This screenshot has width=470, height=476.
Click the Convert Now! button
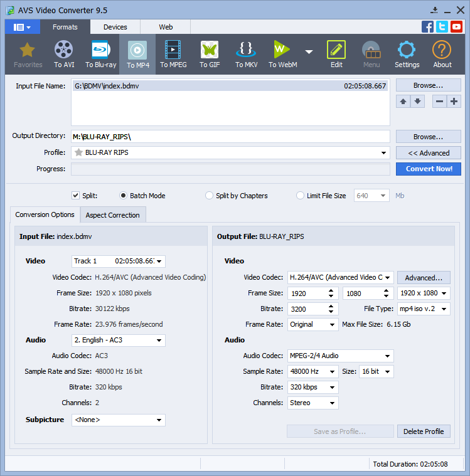(x=429, y=169)
